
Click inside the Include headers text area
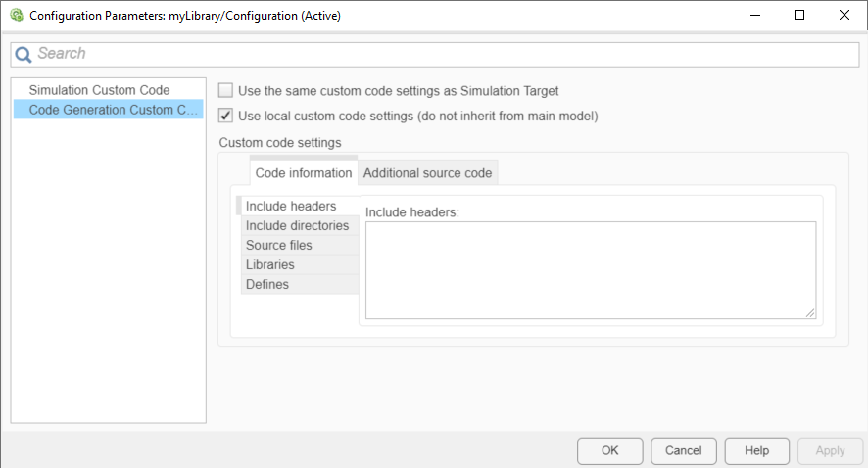pyautogui.click(x=590, y=269)
